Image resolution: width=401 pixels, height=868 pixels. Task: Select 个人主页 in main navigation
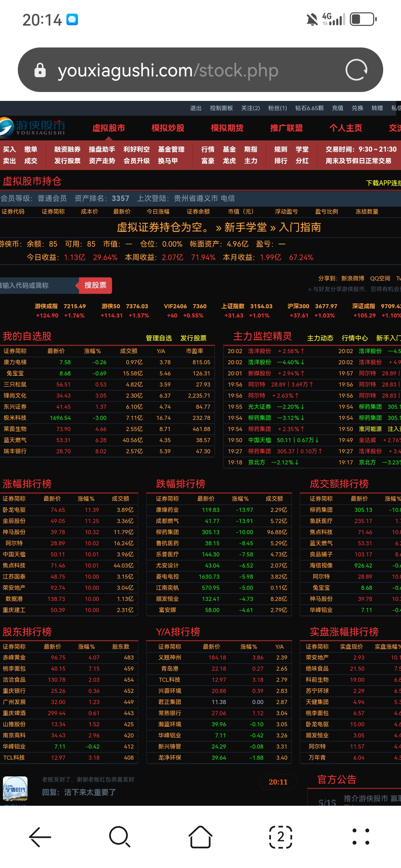click(x=346, y=128)
